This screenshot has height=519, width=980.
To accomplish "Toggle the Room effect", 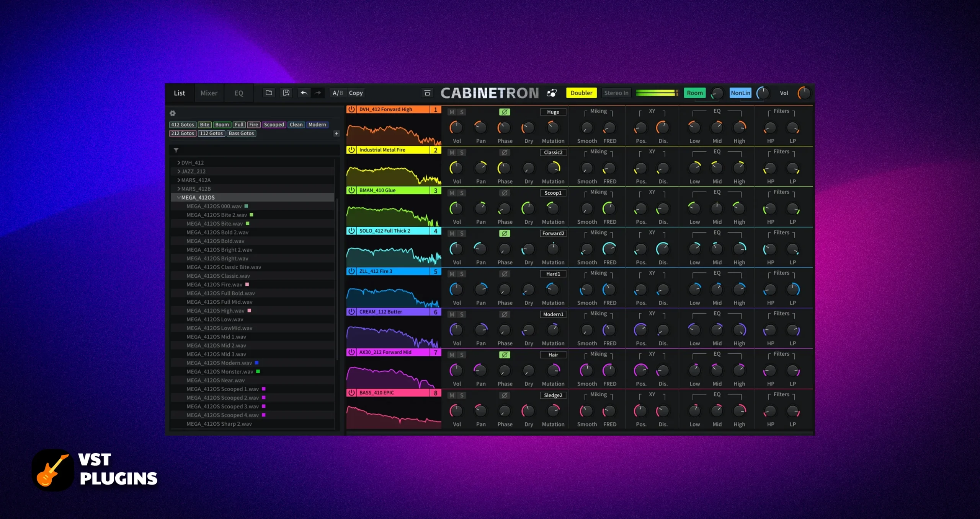I will (x=694, y=93).
